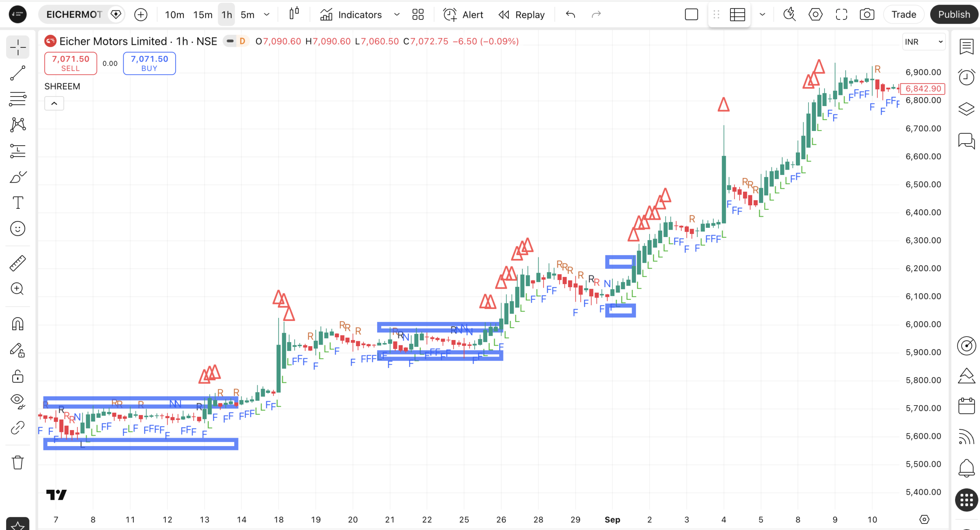980x530 pixels.
Task: Open notifications bell panel
Action: [x=966, y=468]
